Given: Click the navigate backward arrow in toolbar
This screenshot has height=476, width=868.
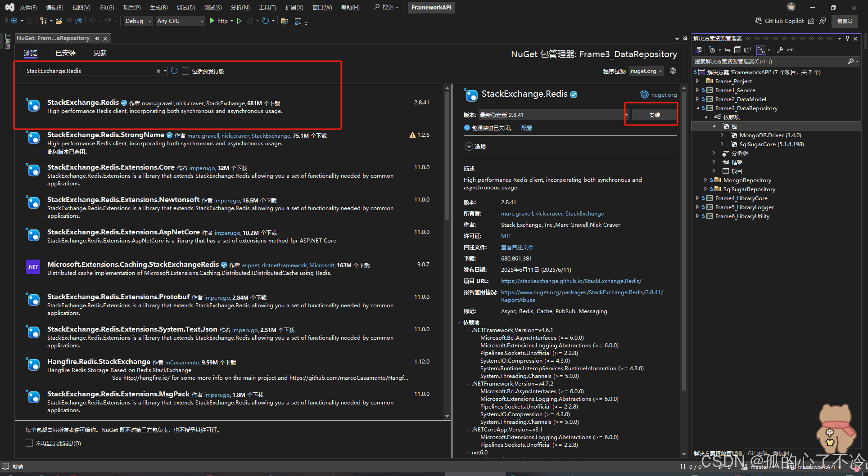Looking at the screenshot, I should (14, 21).
